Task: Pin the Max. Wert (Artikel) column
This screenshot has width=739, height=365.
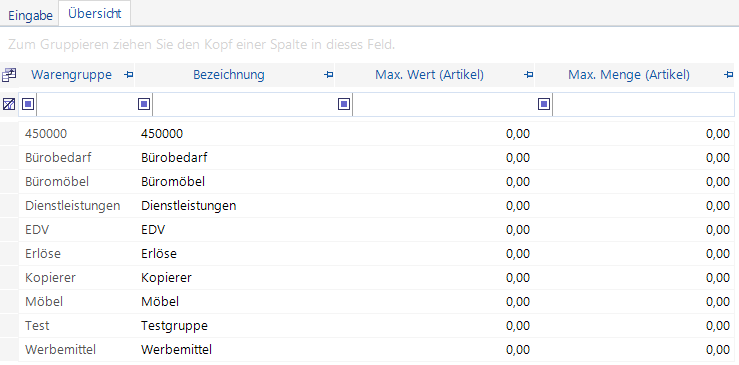Action: tap(528, 75)
